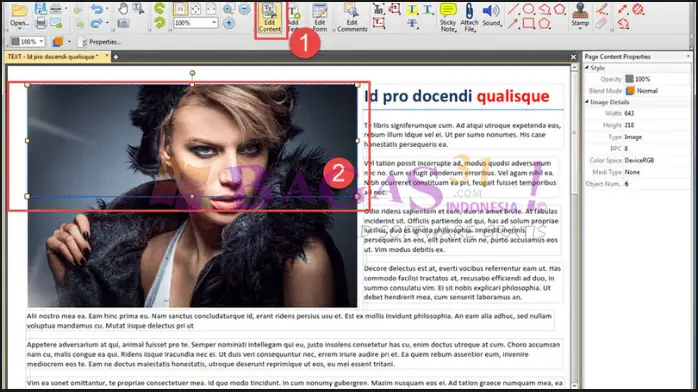
Task: Select the Eraser tool
Action: 602,23
